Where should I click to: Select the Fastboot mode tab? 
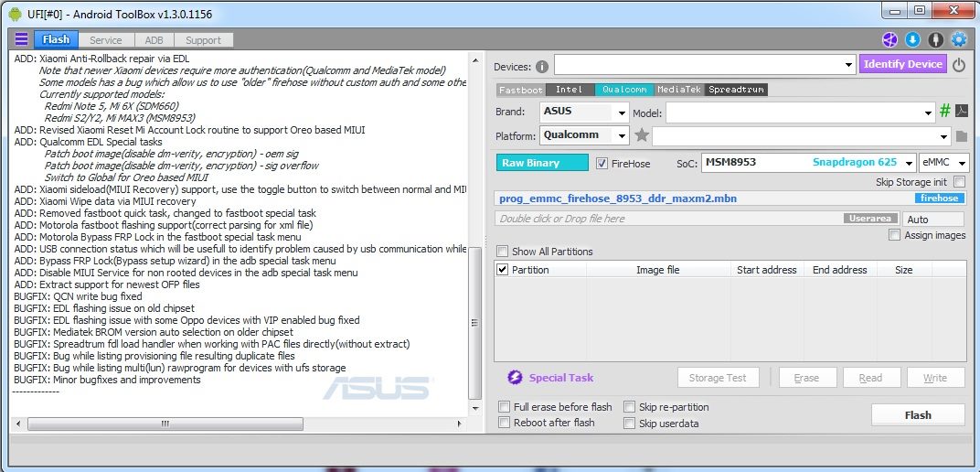[521, 90]
